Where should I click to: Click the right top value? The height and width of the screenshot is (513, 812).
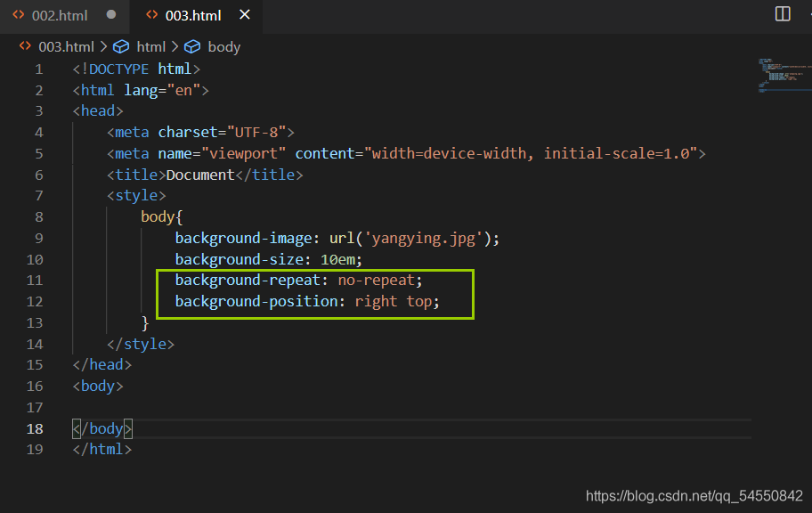tap(393, 302)
